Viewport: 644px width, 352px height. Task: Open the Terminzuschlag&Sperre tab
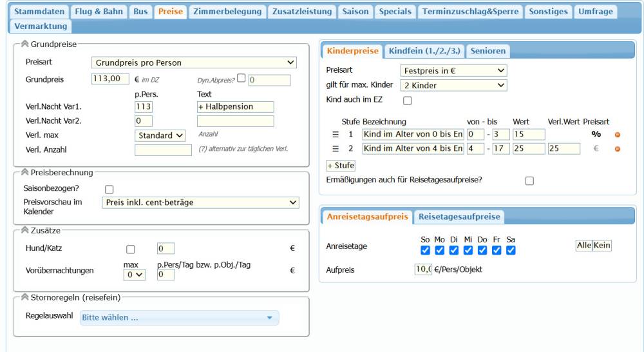[x=470, y=12]
